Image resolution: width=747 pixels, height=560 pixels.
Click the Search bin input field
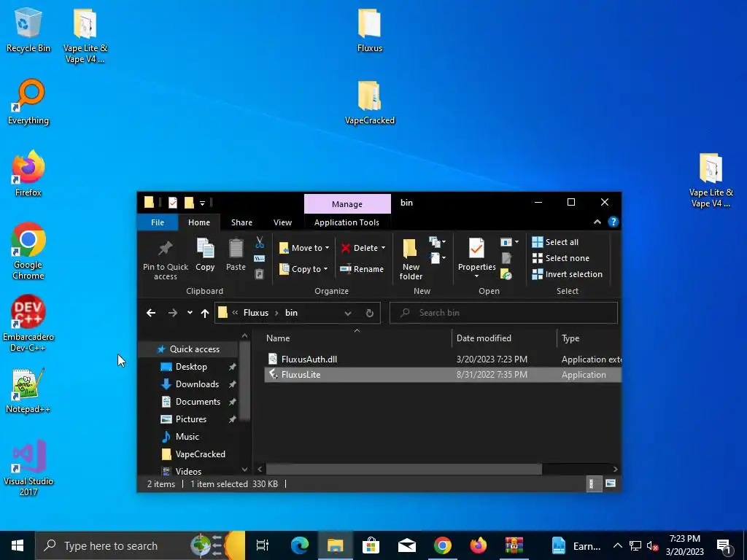coord(503,313)
